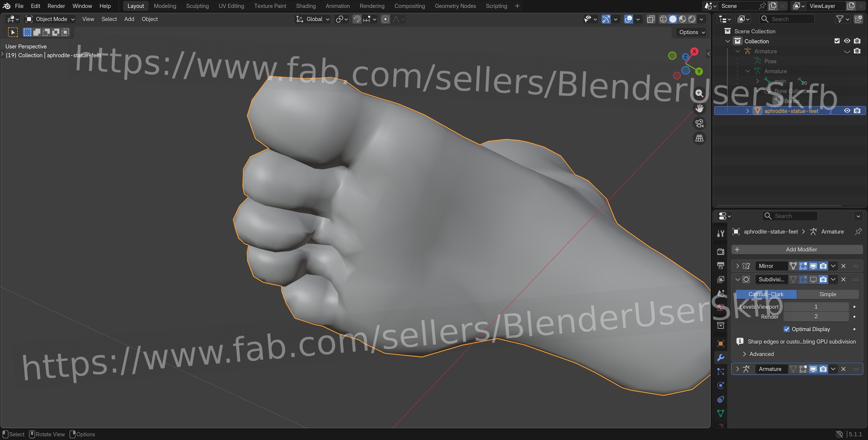Screen dimensions: 868x440
Task: Remove the Mirror modifier
Action: click(x=843, y=266)
